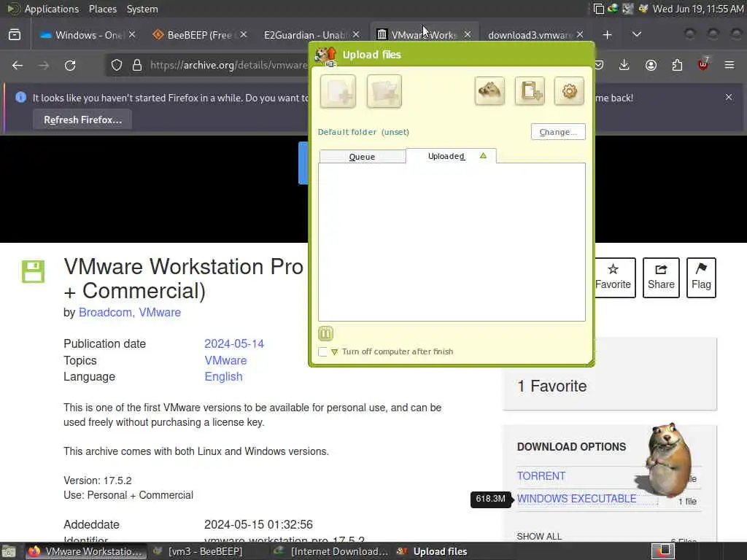Image resolution: width=747 pixels, height=560 pixels.
Task: Click the VMware topic link
Action: (x=226, y=360)
